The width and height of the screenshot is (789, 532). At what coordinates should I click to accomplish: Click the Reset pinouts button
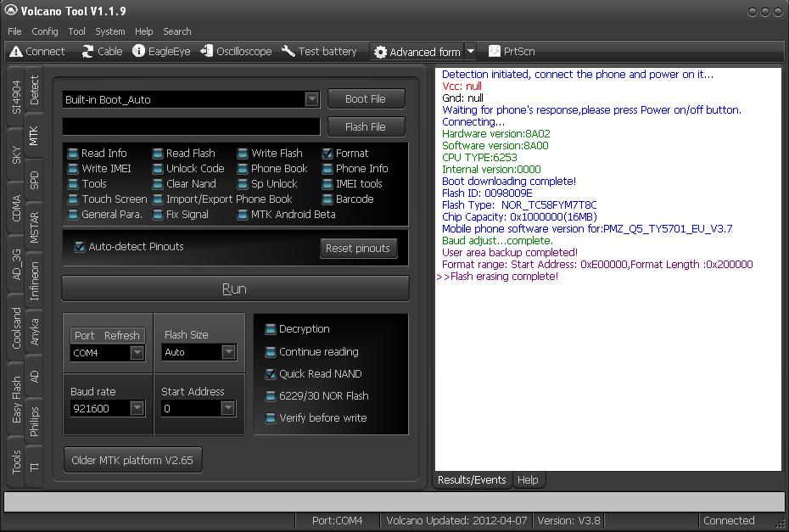[x=357, y=249]
